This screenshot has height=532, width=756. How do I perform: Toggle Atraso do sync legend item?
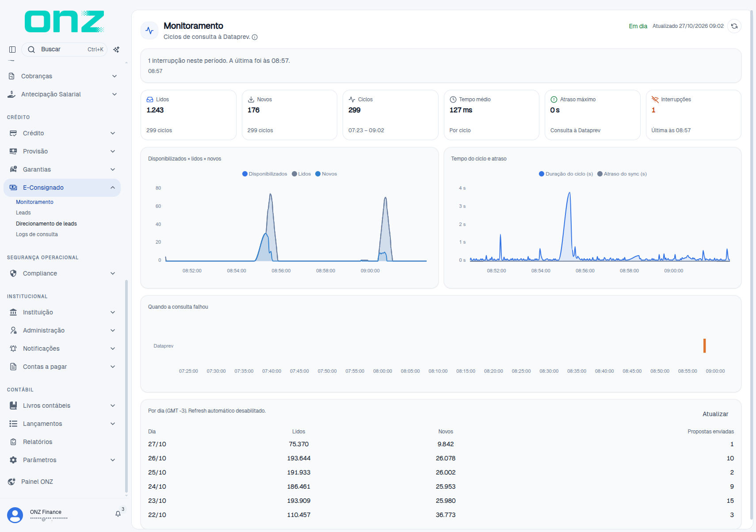click(622, 174)
